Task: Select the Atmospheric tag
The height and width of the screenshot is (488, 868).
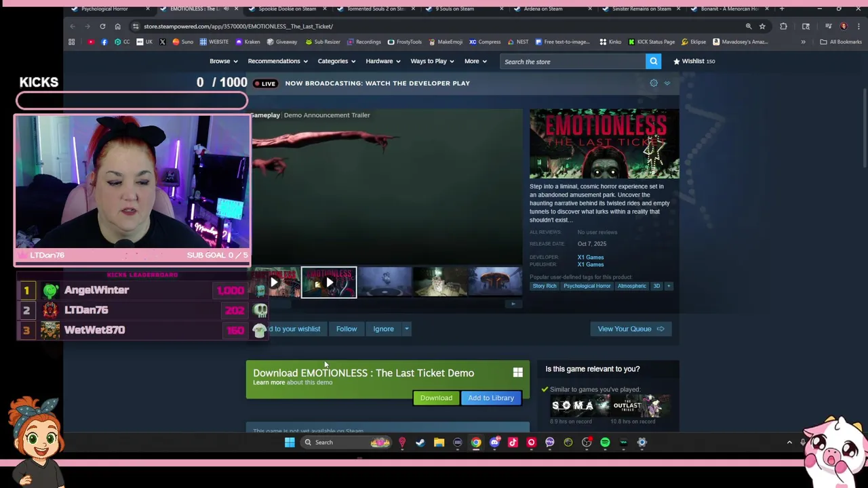Action: [x=631, y=286]
